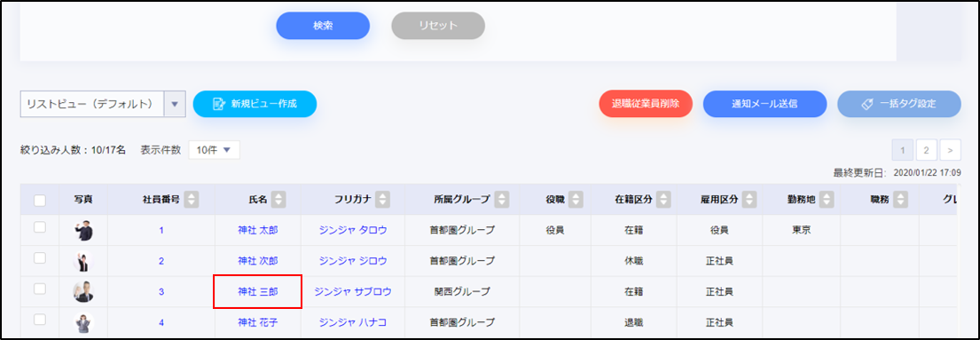This screenshot has height=340, width=980.
Task: Toggle the select-all checkbox in table header
Action: (x=39, y=201)
